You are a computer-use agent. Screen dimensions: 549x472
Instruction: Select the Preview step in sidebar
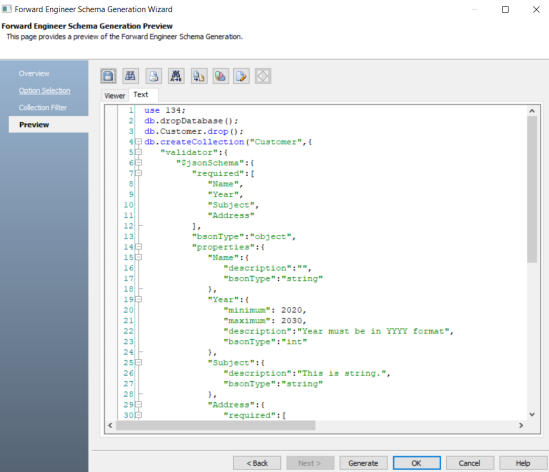(49, 125)
